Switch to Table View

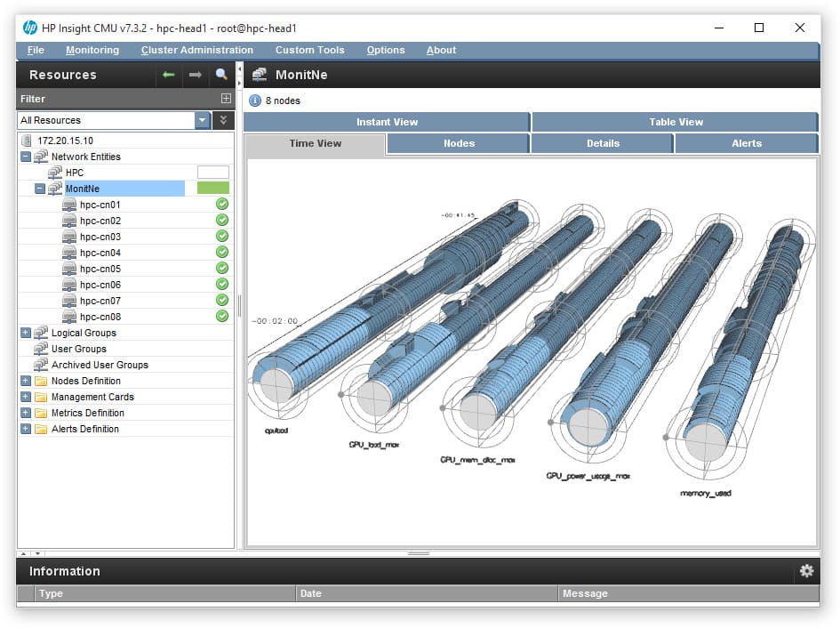click(676, 122)
